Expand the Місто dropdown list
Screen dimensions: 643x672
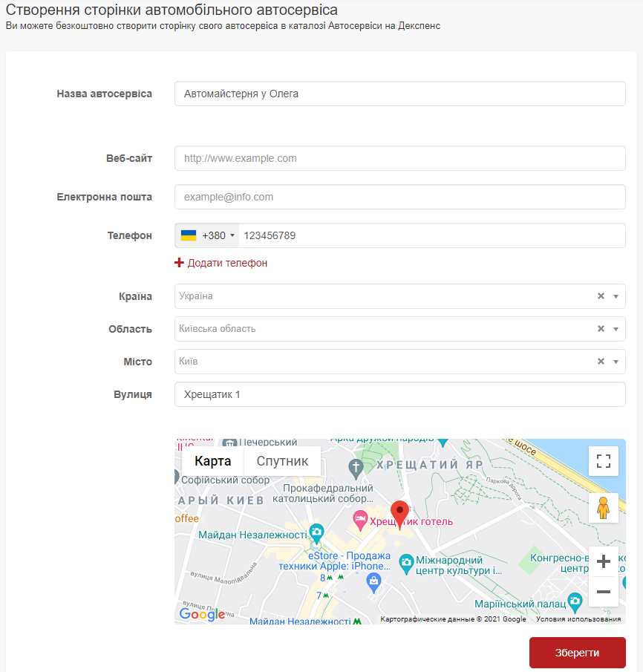[616, 362]
